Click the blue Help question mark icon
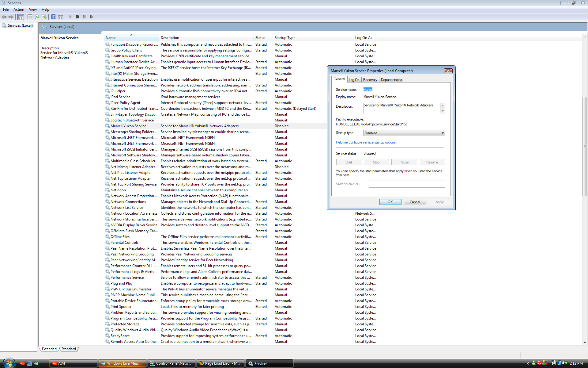This screenshot has width=588, height=368. (x=53, y=17)
